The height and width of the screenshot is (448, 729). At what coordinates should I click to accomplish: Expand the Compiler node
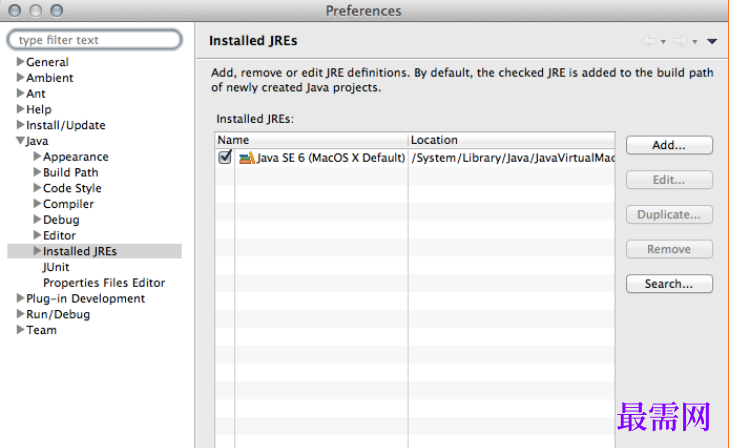pos(37,204)
